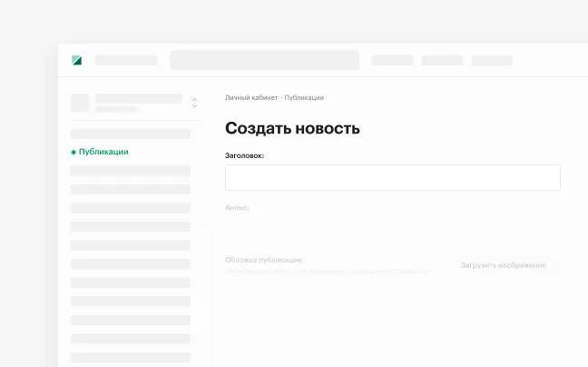Click the Создать новость heading

292,128
